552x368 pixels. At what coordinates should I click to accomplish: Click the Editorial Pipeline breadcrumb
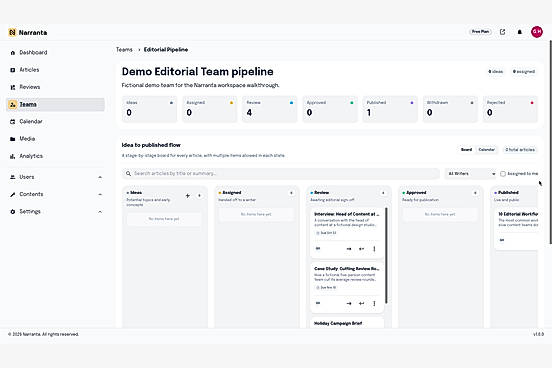(x=166, y=50)
